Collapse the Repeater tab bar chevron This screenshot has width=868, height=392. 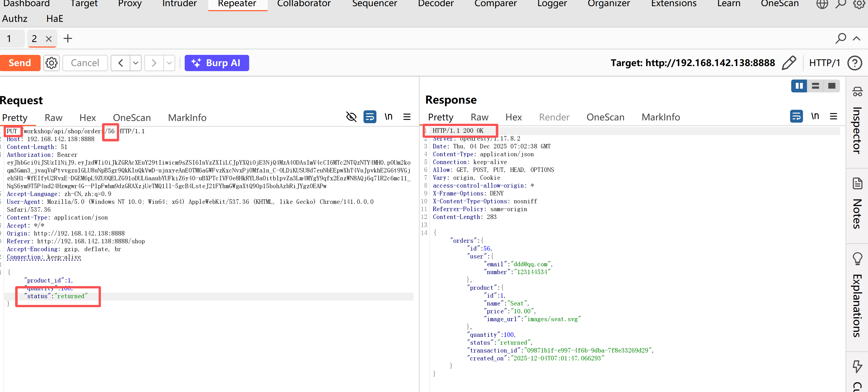(856, 38)
